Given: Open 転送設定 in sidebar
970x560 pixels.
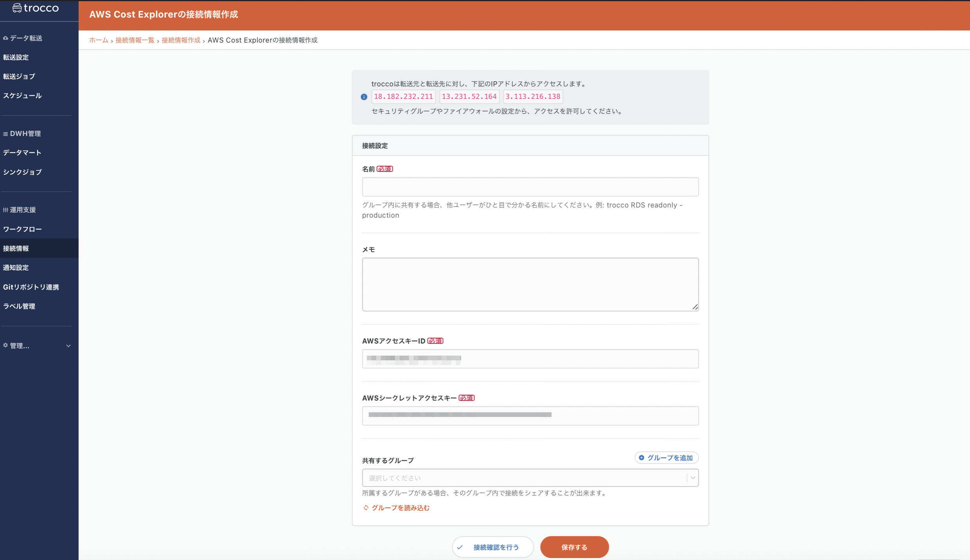Looking at the screenshot, I should (x=16, y=57).
